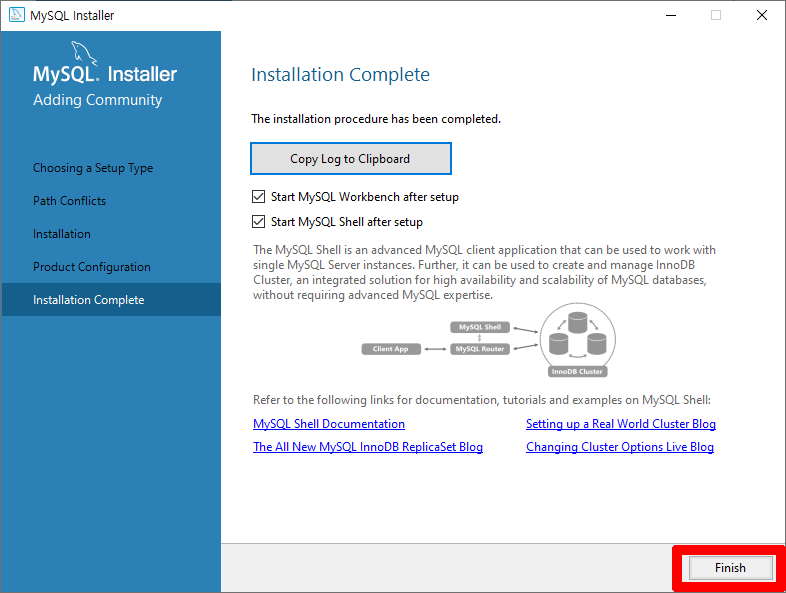Viewport: 786px width, 593px height.
Task: Toggle Start MySQL Shell after setup checkbox
Action: 258,222
